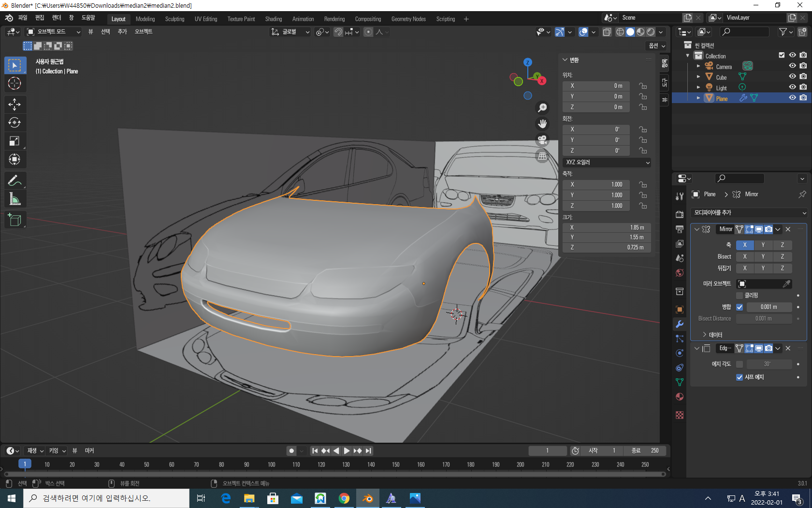Select the Add Cube tool
The image size is (812, 508).
[x=14, y=220]
